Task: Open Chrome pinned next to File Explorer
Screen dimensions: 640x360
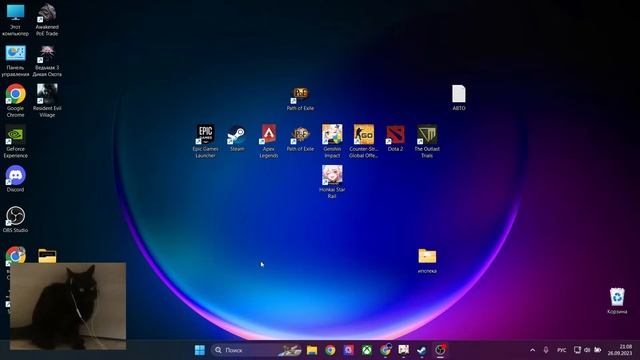Action: pos(330,350)
